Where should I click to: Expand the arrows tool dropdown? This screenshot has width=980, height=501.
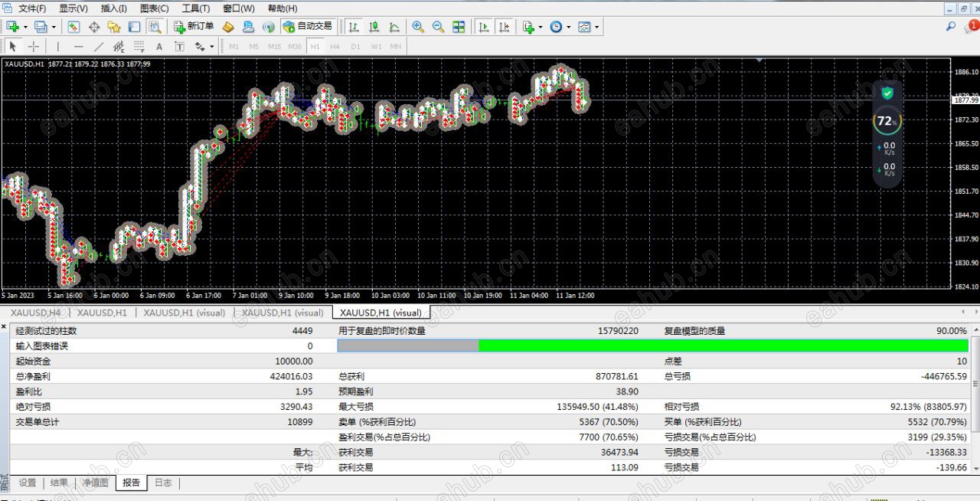pyautogui.click(x=212, y=46)
